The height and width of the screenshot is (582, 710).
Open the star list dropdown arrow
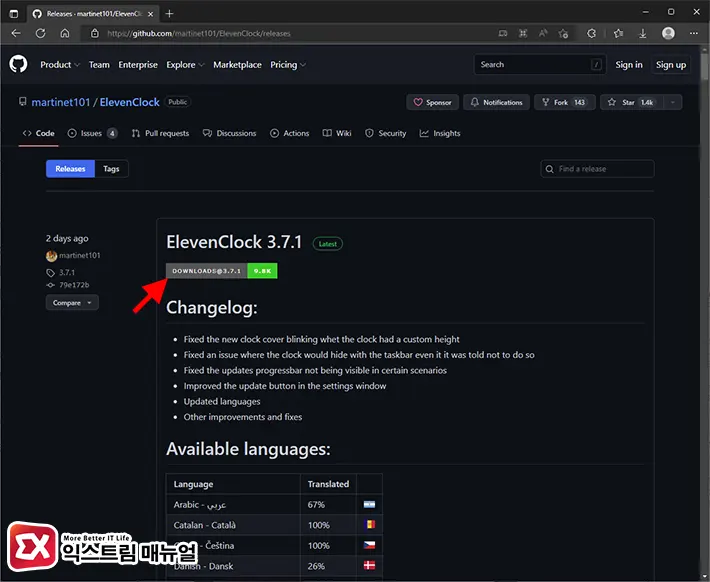click(x=673, y=102)
